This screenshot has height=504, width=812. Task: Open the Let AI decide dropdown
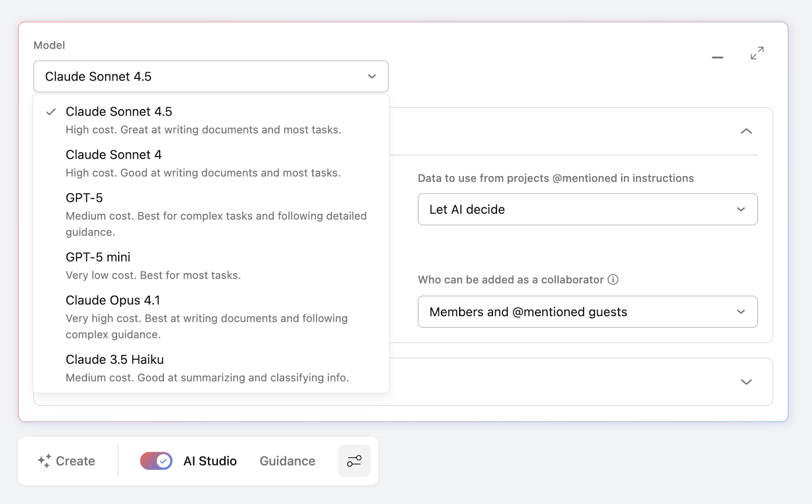click(587, 209)
